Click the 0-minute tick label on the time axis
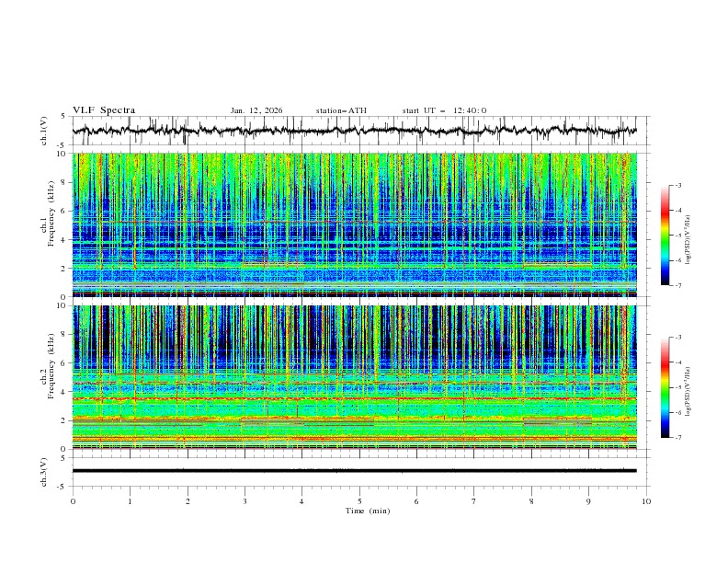Viewport: 728px width, 563px height. pos(73,500)
